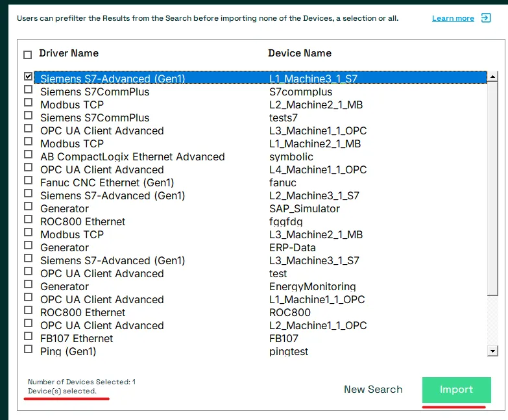508x420 pixels.
Task: Check the pingtest device checkbox
Action: point(28,349)
